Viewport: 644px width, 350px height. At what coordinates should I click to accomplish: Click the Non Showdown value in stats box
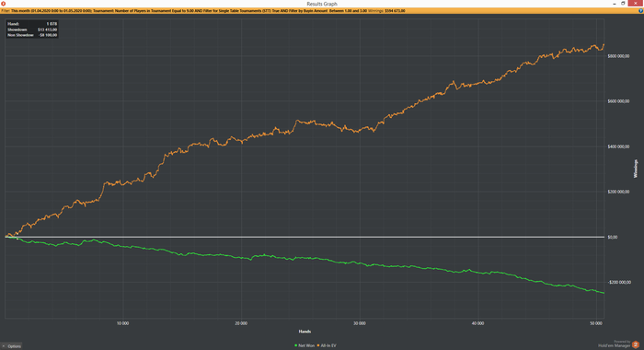[x=48, y=35]
